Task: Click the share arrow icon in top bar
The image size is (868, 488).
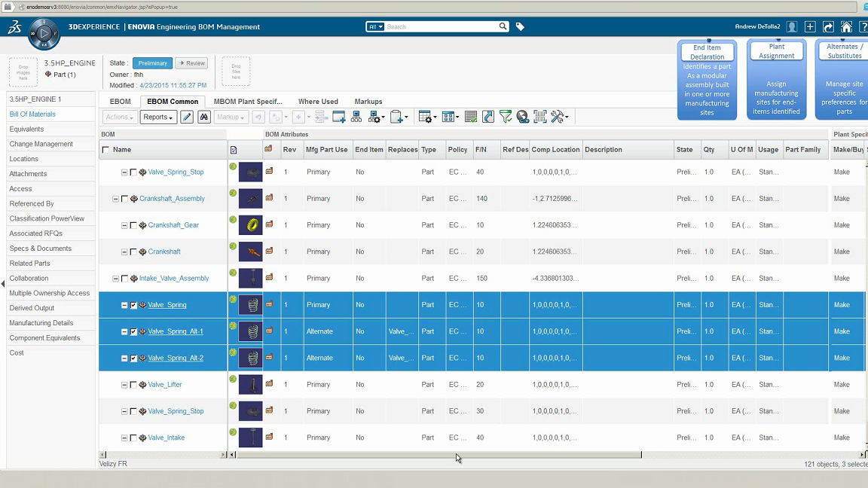Action: click(829, 27)
